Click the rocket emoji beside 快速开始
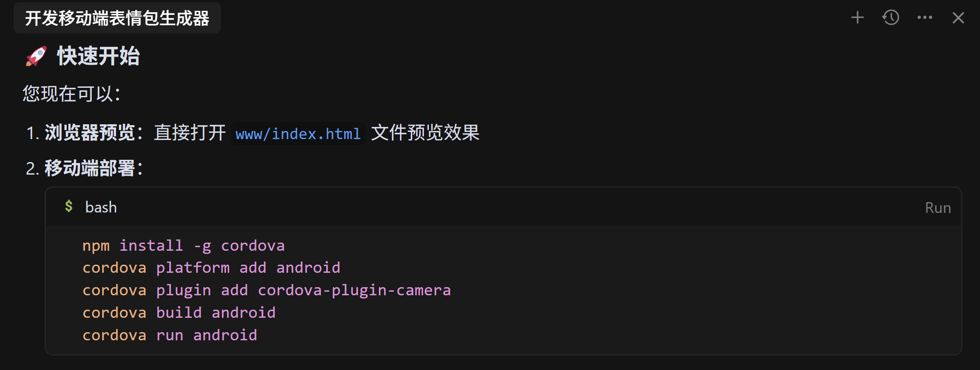The width and height of the screenshot is (980, 370). 36,56
